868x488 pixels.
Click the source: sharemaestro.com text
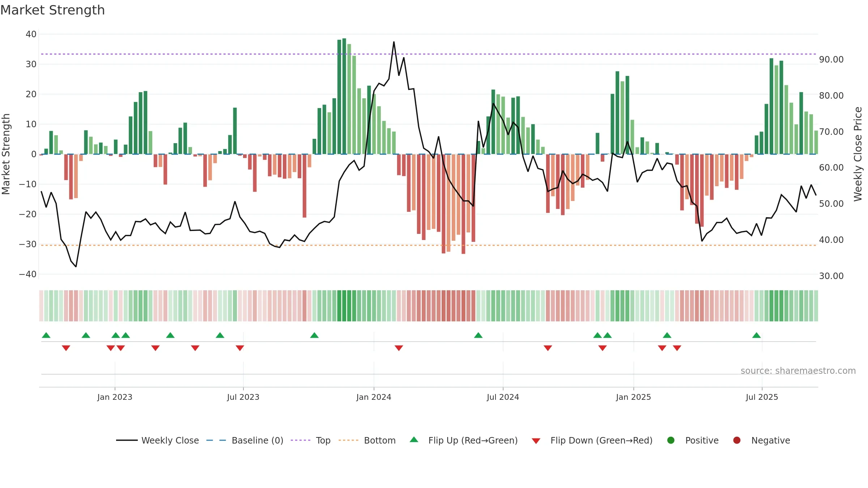click(798, 371)
